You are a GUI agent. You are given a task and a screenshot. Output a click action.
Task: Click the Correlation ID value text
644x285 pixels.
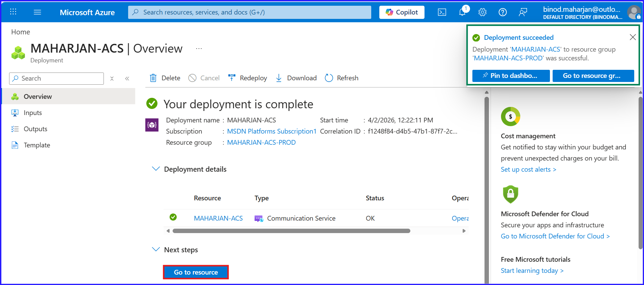pos(412,131)
